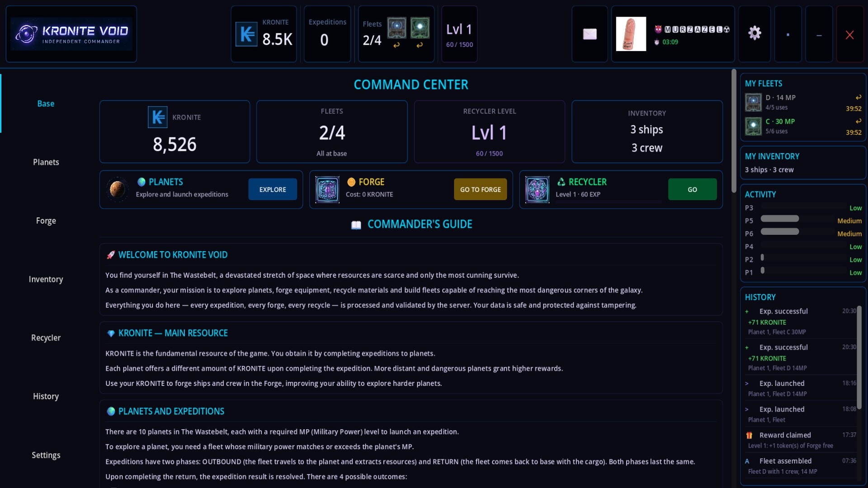Click 'Reward claimed' history entry
The width and height of the screenshot is (868, 488).
pyautogui.click(x=801, y=440)
